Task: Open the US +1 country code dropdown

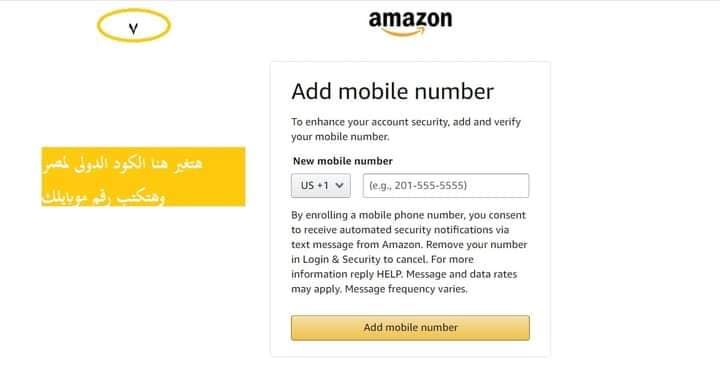Action: coord(321,186)
